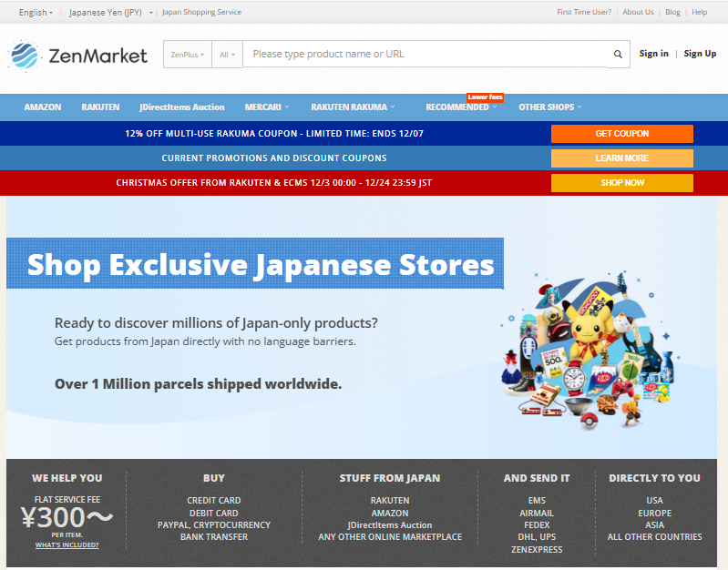The width and height of the screenshot is (728, 570).
Task: Click the ZenMarket logo icon
Action: pos(25,56)
